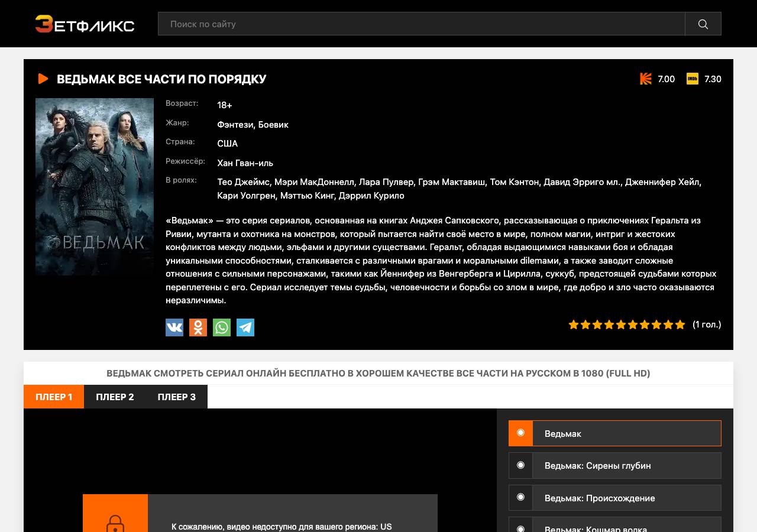757x532 pixels.
Task: Rate with the fifth star
Action: pyautogui.click(x=621, y=325)
